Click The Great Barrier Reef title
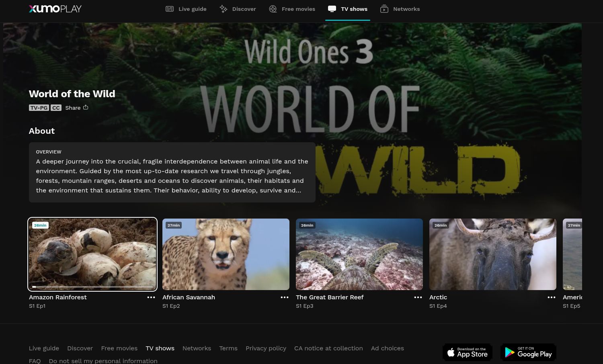This screenshot has width=603, height=364. point(330,297)
